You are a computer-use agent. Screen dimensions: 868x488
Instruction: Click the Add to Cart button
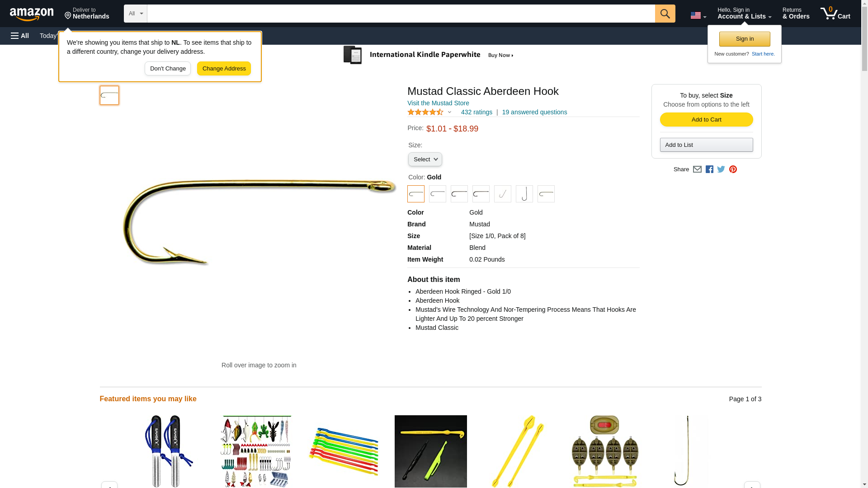[706, 120]
